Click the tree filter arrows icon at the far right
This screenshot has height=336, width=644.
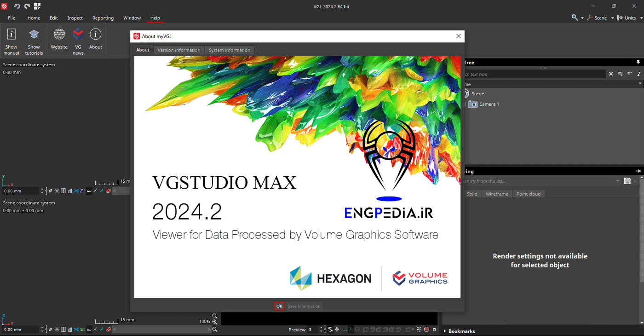(x=639, y=74)
